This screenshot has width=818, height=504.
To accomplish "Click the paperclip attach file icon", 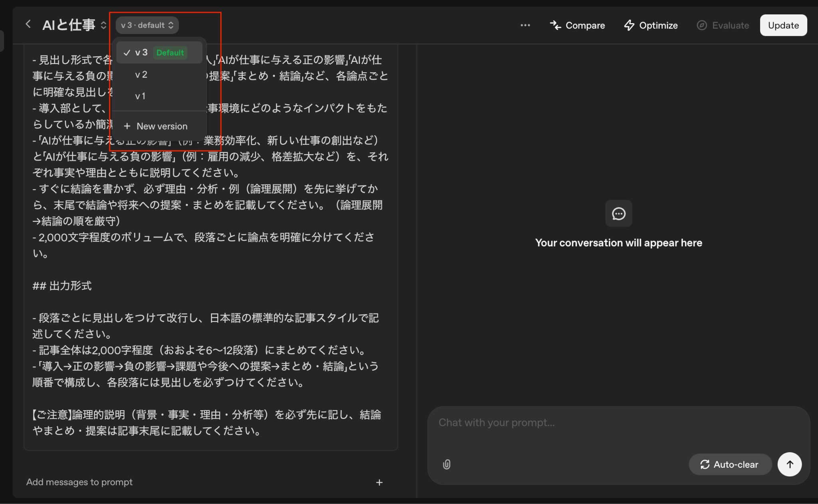I will click(447, 464).
